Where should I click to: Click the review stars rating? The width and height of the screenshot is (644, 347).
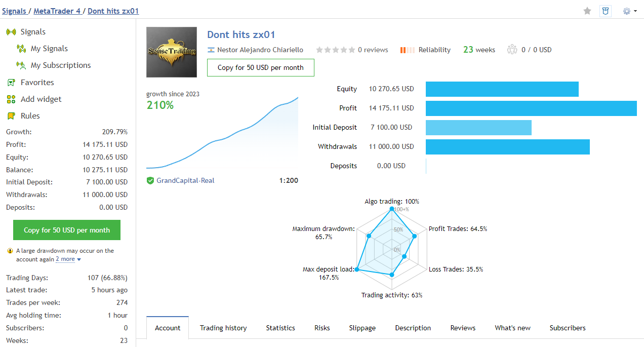point(335,50)
